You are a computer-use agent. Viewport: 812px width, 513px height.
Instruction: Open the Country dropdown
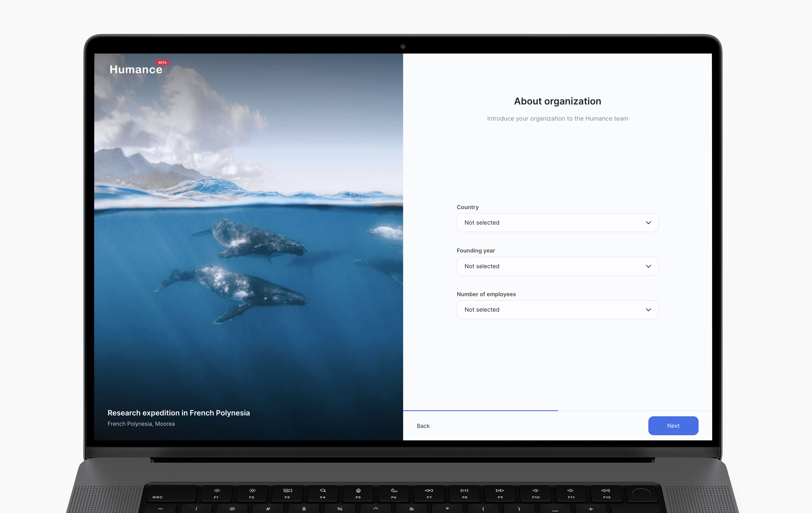click(557, 223)
